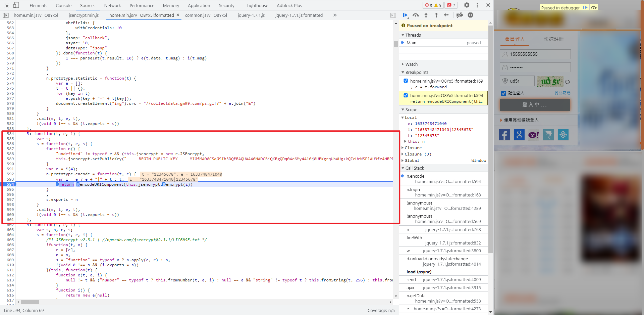644x315 pixels.
Task: Step out of current function
Action: (436, 15)
